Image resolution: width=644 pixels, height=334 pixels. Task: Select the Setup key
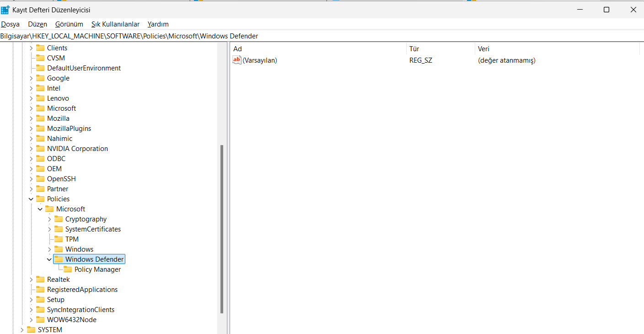point(56,300)
